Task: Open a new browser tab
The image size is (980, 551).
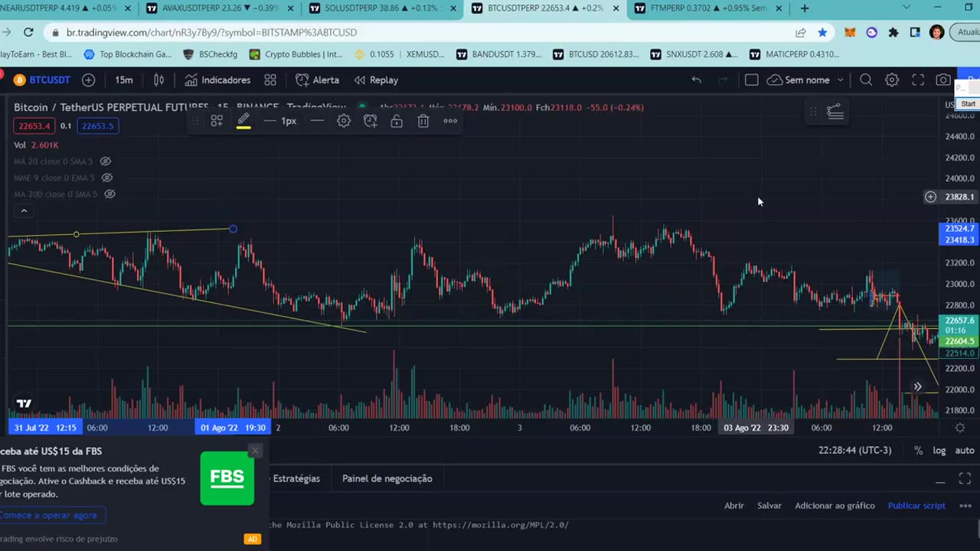Action: 805,8
